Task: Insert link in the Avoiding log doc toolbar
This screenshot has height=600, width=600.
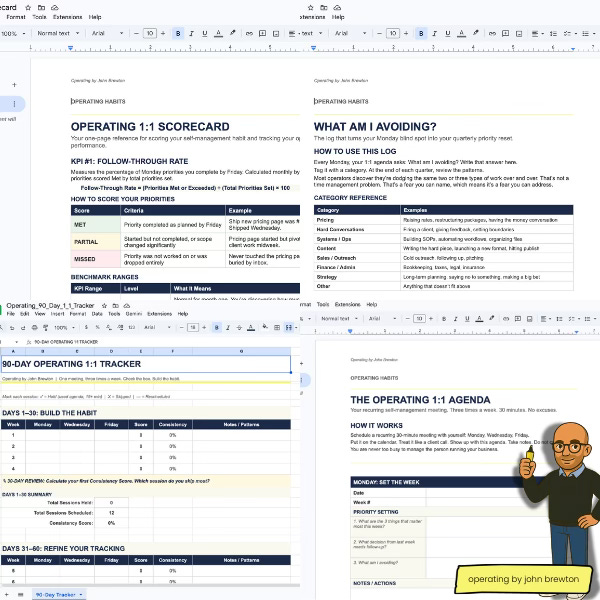Action: coord(492,34)
